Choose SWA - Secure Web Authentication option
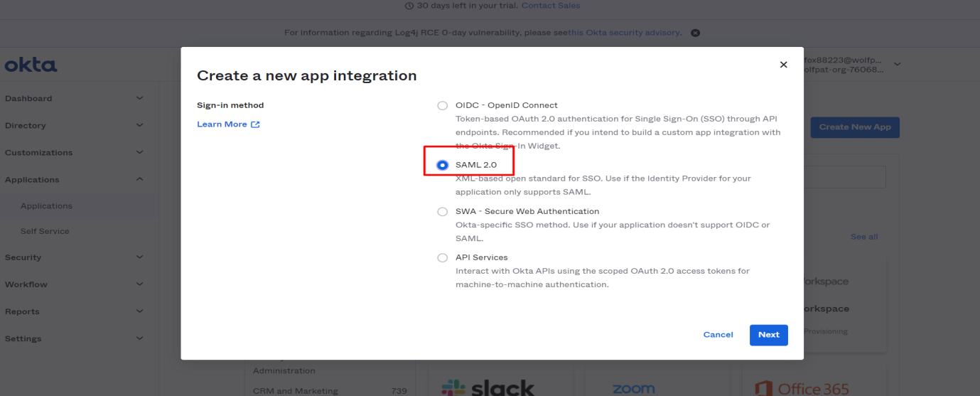This screenshot has height=396, width=980. [x=443, y=212]
